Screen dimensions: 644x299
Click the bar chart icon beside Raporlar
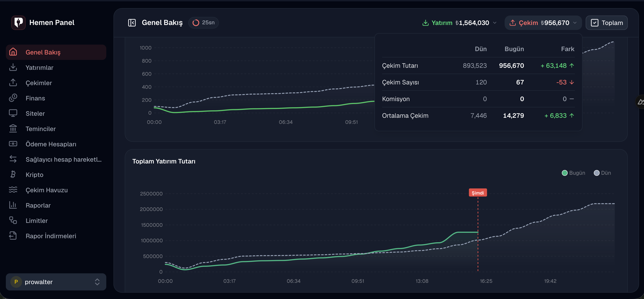tap(13, 205)
